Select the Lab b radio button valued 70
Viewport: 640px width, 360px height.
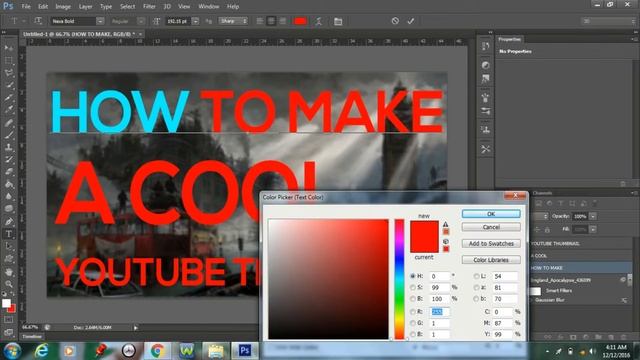tap(476, 299)
